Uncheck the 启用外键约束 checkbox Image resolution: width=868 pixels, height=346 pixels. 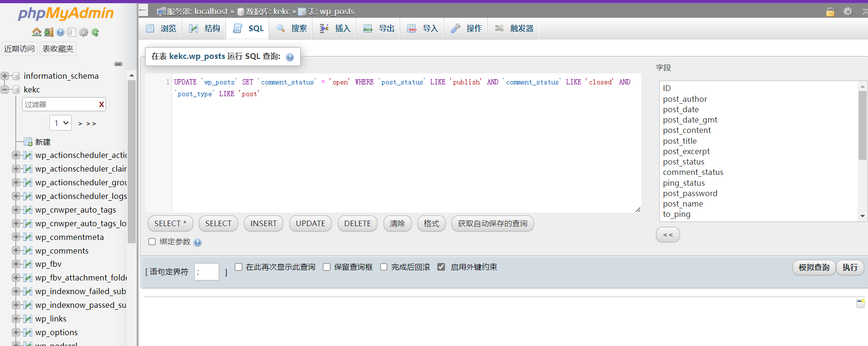(x=441, y=267)
